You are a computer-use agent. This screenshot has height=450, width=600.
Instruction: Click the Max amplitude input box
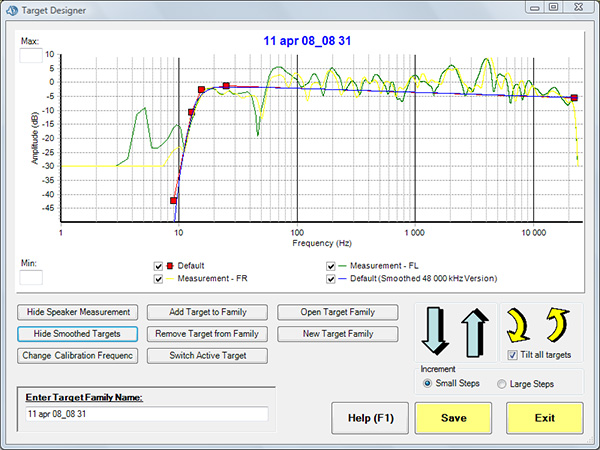[31, 55]
